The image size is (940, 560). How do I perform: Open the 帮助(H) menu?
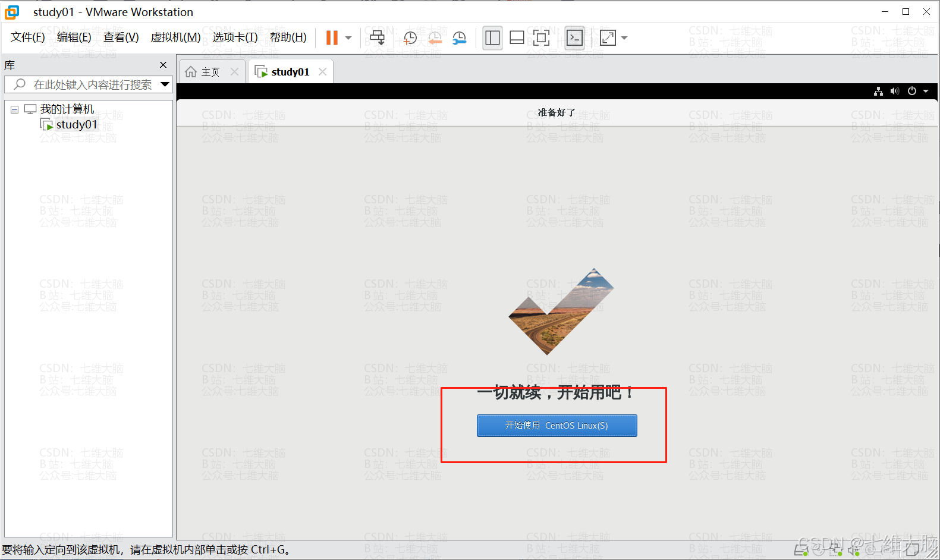288,37
